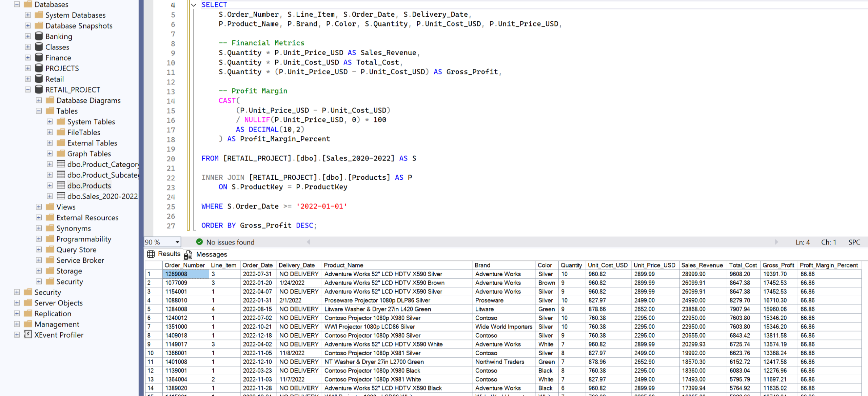
Task: Select the Quantity column header
Action: point(572,265)
